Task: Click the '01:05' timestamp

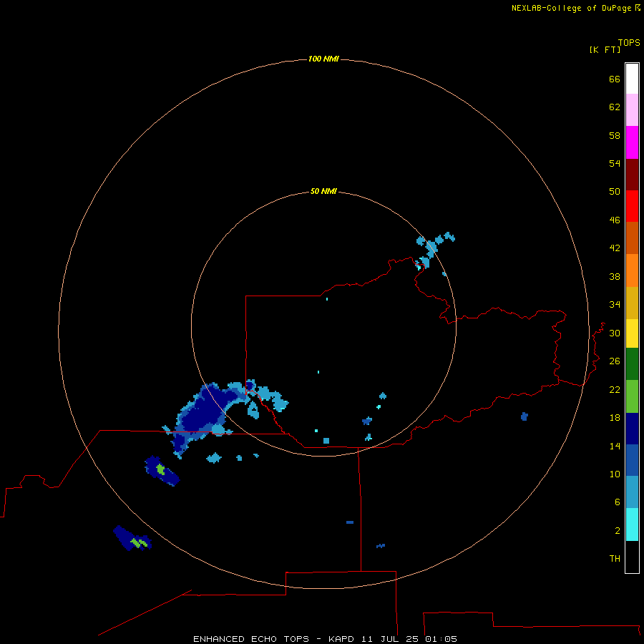Action: 441,639
